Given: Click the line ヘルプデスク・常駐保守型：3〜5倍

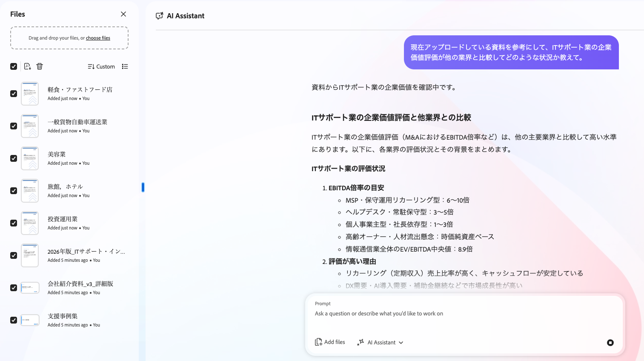Looking at the screenshot, I should 400,212.
